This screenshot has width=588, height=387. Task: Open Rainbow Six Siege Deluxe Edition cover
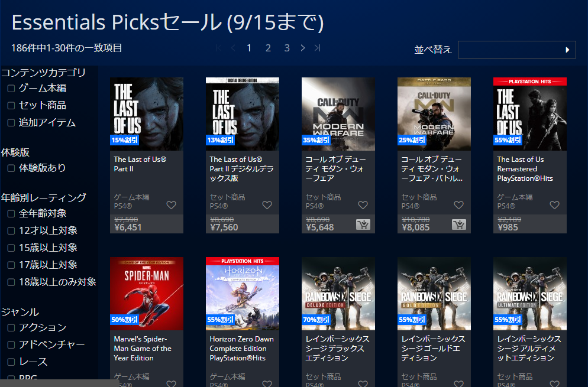[338, 294]
